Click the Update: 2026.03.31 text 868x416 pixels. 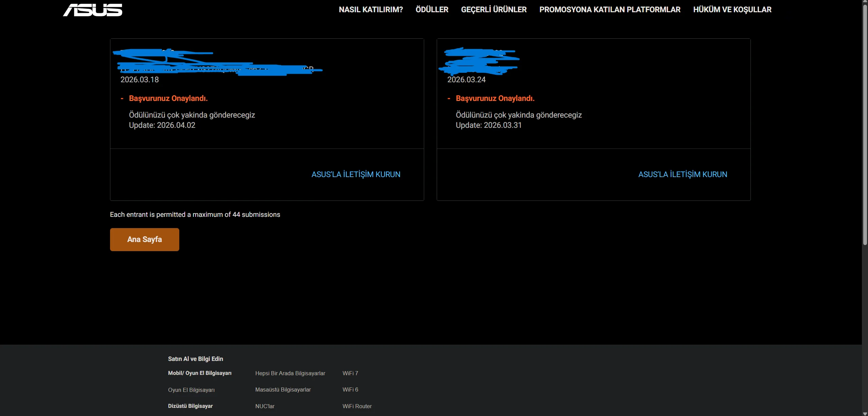489,125
